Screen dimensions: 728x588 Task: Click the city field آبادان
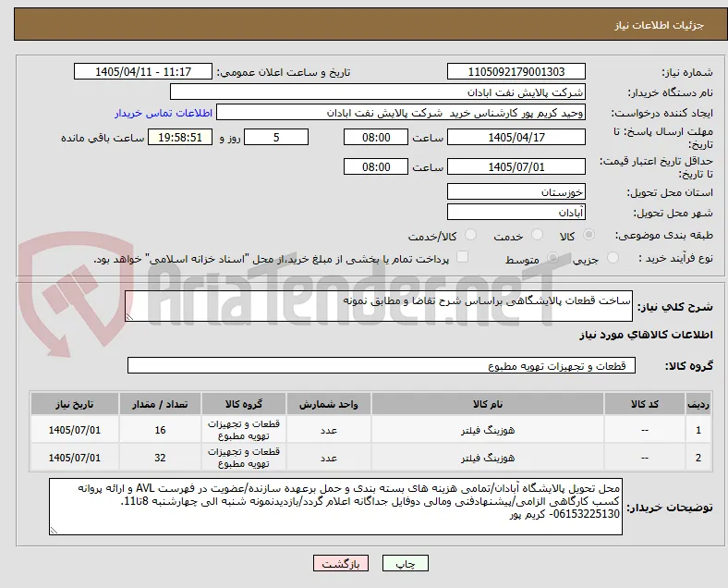point(516,212)
